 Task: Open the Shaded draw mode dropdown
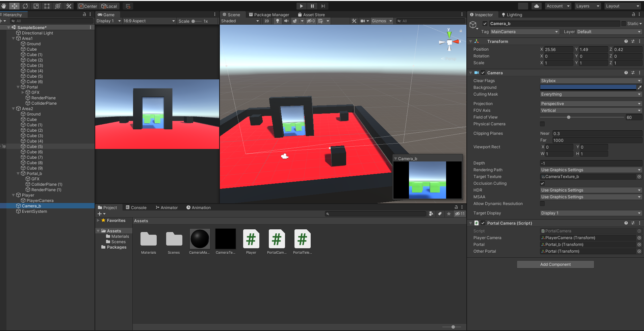point(240,21)
